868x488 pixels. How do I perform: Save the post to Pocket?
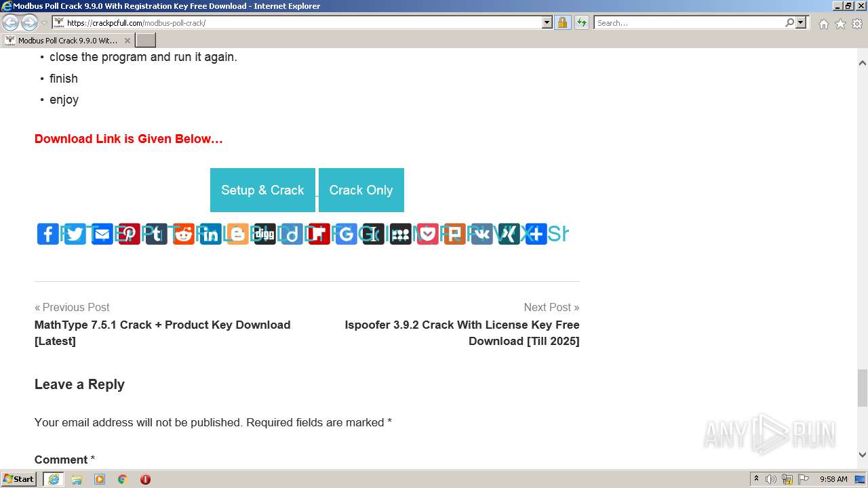[428, 234]
